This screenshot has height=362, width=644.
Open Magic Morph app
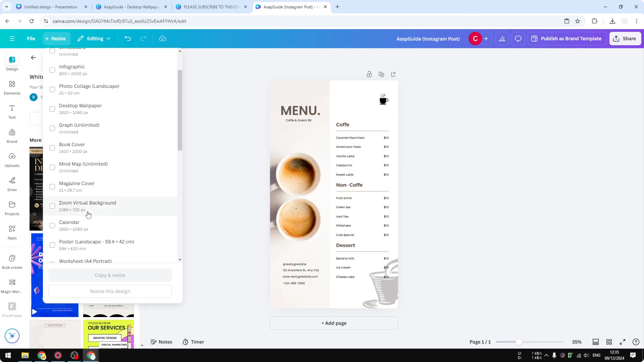pyautogui.click(x=12, y=286)
